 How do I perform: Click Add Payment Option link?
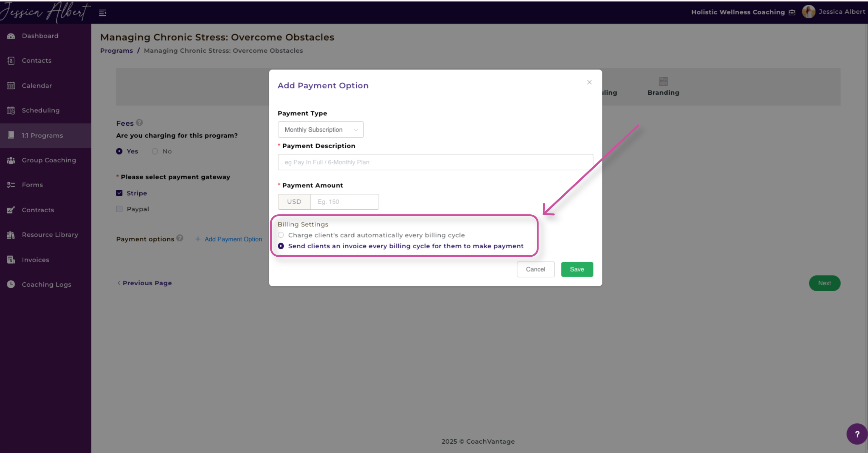point(229,239)
